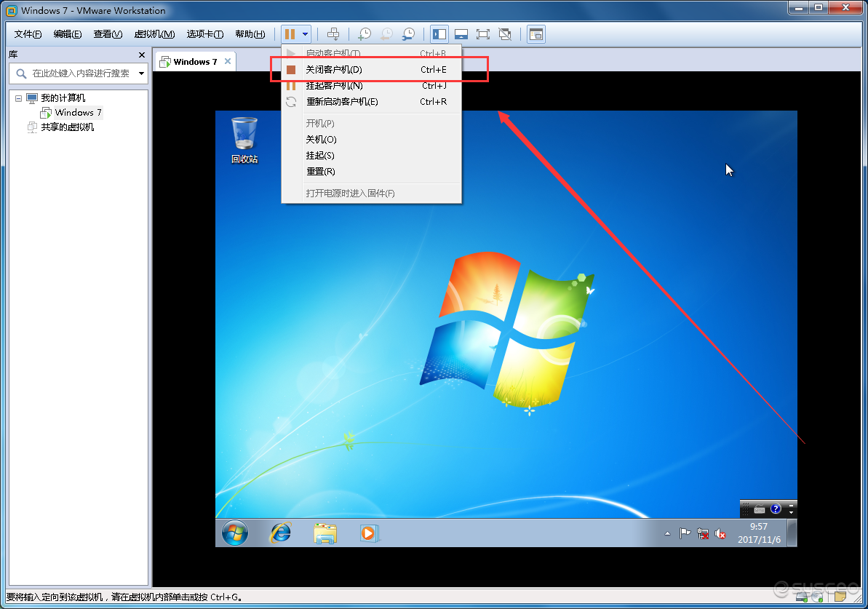Screen dimensions: 868x609
Task: Open the 文件(F) menu
Action: pos(28,34)
